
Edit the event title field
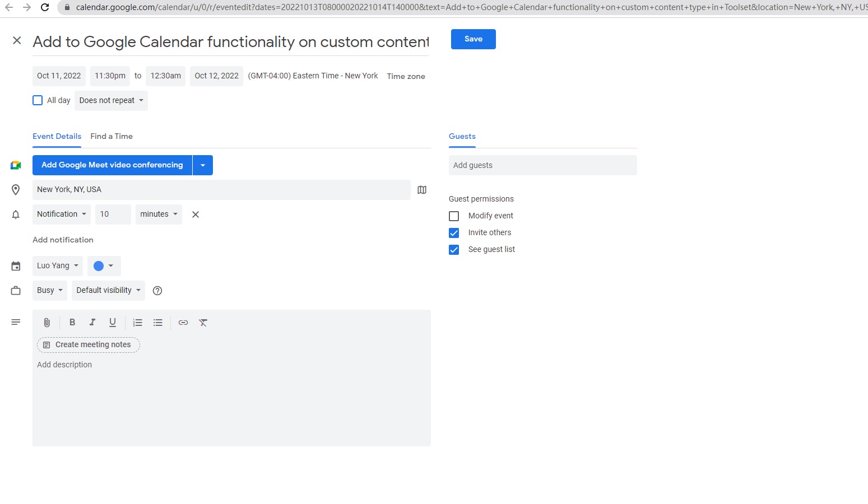(231, 43)
